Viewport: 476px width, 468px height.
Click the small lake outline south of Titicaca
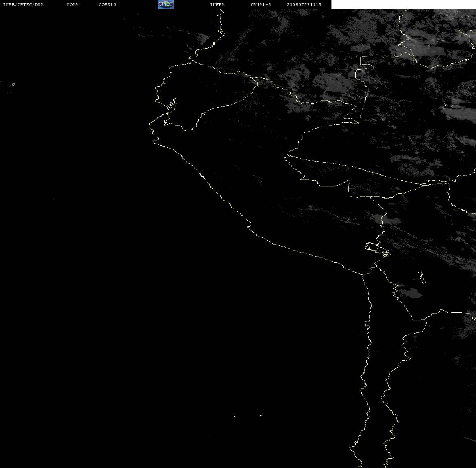(422, 277)
